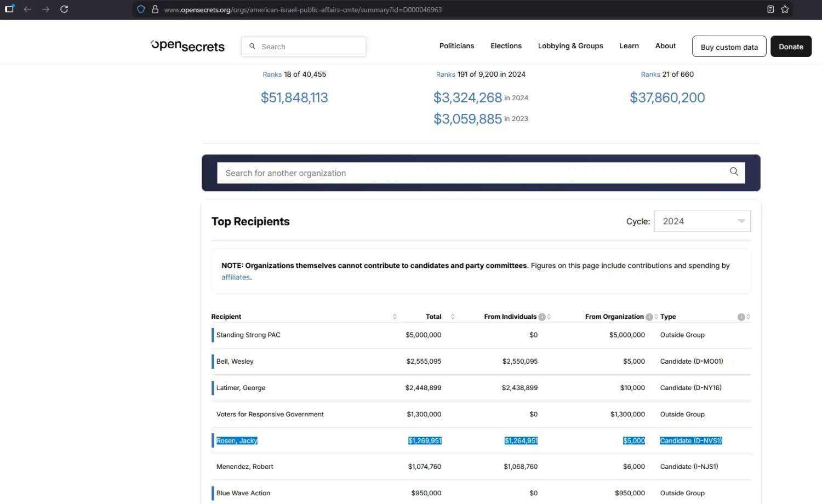Screen dimensions: 822x504
Task: Click the highlighted Rosen, Jacky name
Action: click(237, 440)
